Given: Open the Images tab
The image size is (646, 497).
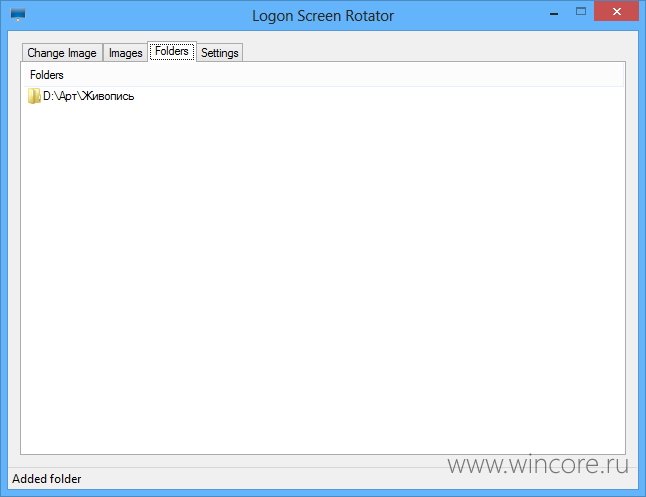Looking at the screenshot, I should click(x=125, y=53).
